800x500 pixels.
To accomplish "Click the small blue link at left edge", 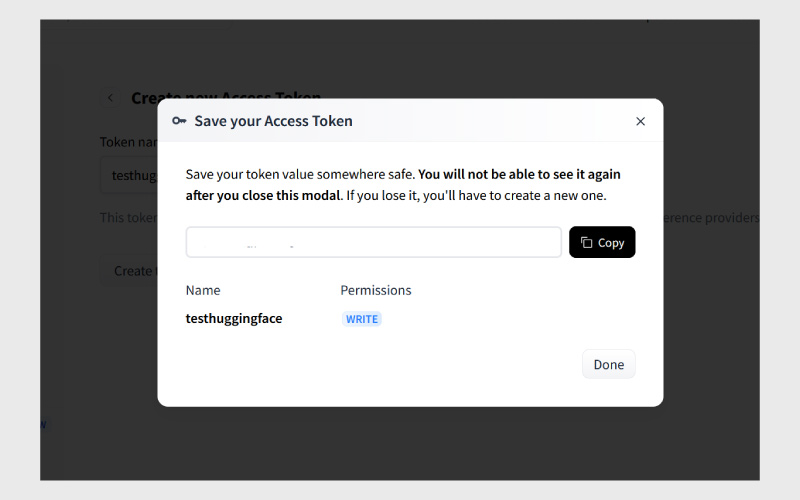I will [43, 425].
